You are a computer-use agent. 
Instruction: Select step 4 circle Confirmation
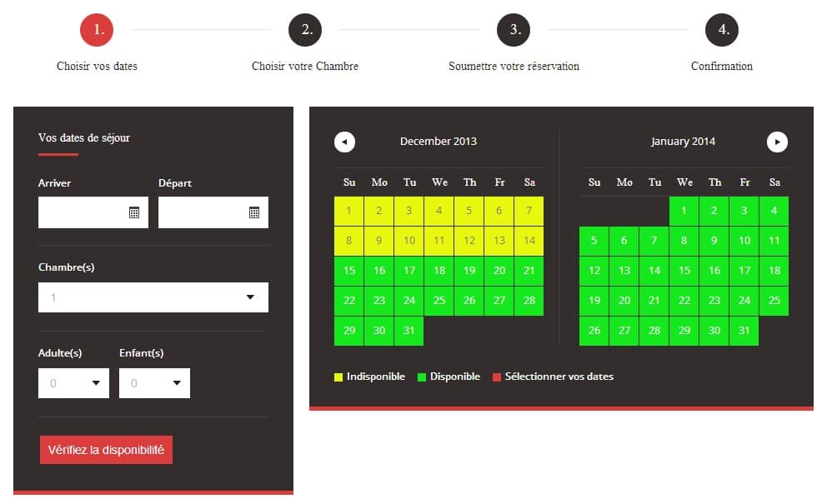click(x=722, y=30)
